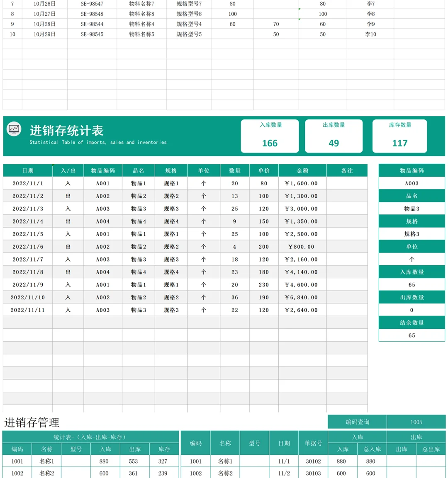
Task: Select the 单据号 cell 30102
Action: click(313, 461)
